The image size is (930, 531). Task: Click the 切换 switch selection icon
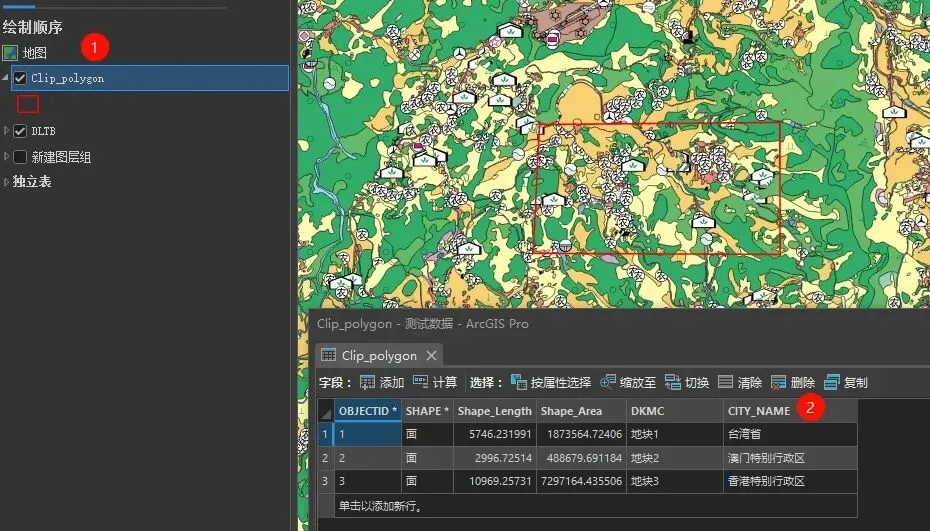click(x=673, y=382)
